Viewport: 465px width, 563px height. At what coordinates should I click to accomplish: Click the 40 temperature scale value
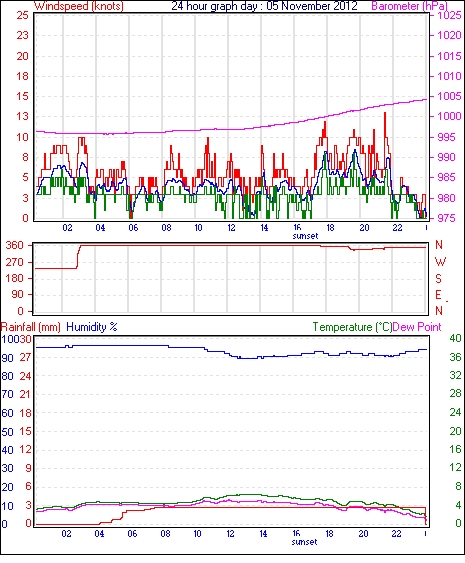pos(455,338)
